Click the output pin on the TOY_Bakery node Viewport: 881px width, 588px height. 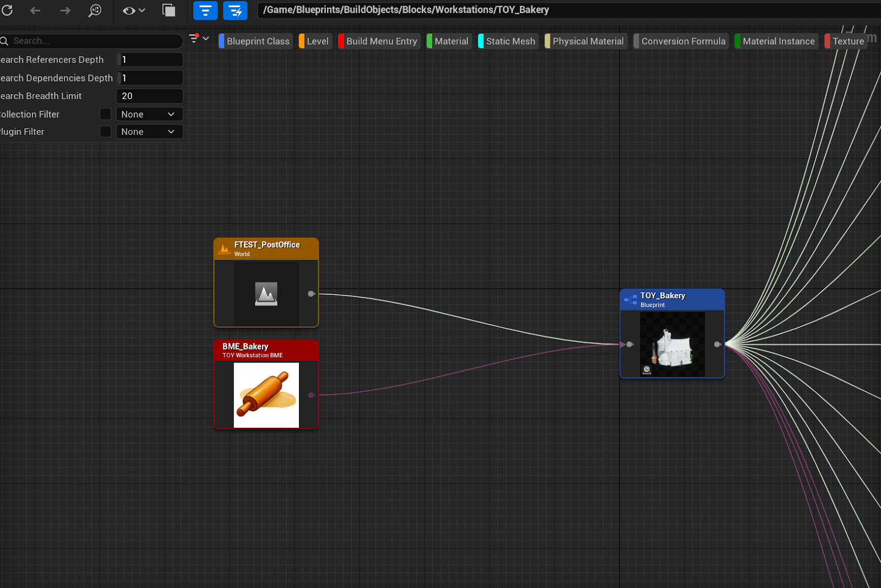(x=717, y=345)
